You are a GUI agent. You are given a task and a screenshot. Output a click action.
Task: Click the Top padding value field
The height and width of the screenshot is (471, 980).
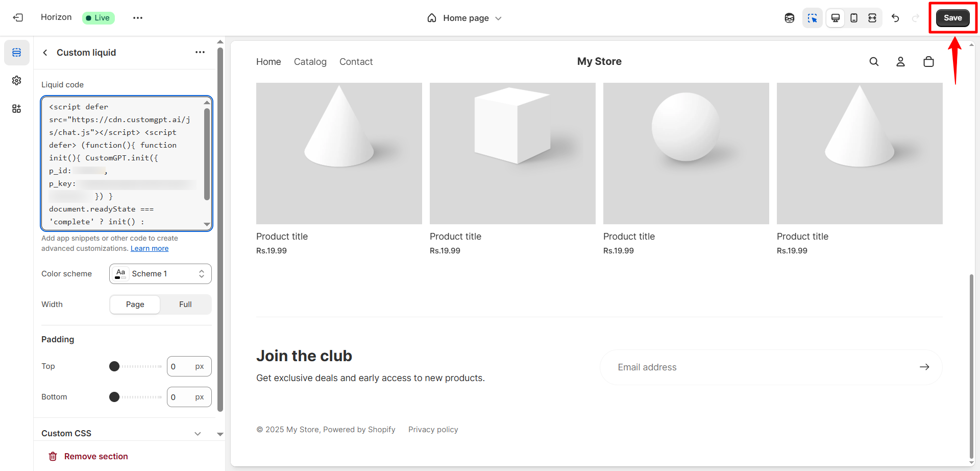[189, 366]
